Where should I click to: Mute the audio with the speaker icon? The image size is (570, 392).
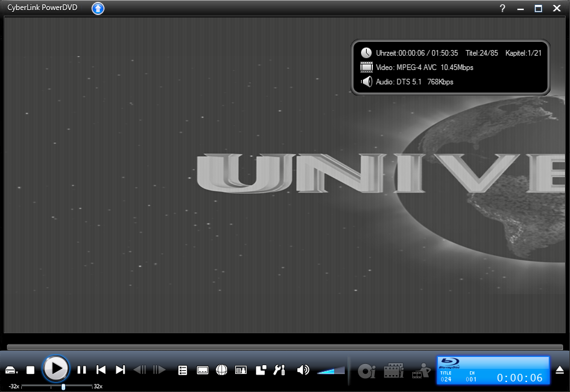point(303,370)
